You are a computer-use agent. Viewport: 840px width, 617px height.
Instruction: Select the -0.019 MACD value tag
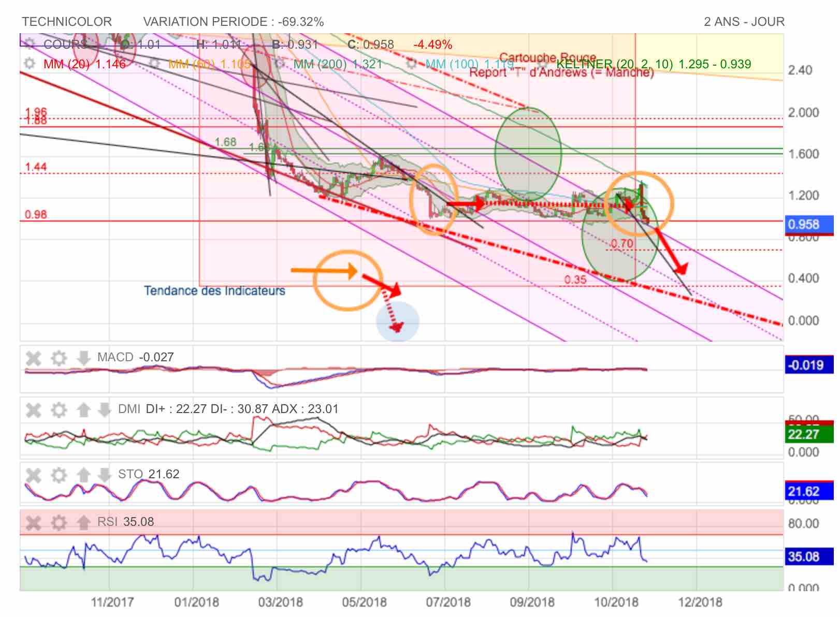click(809, 365)
